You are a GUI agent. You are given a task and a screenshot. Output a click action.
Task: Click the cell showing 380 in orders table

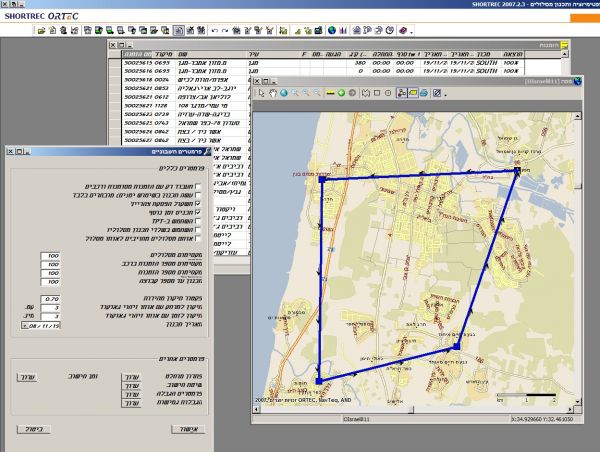coord(360,63)
